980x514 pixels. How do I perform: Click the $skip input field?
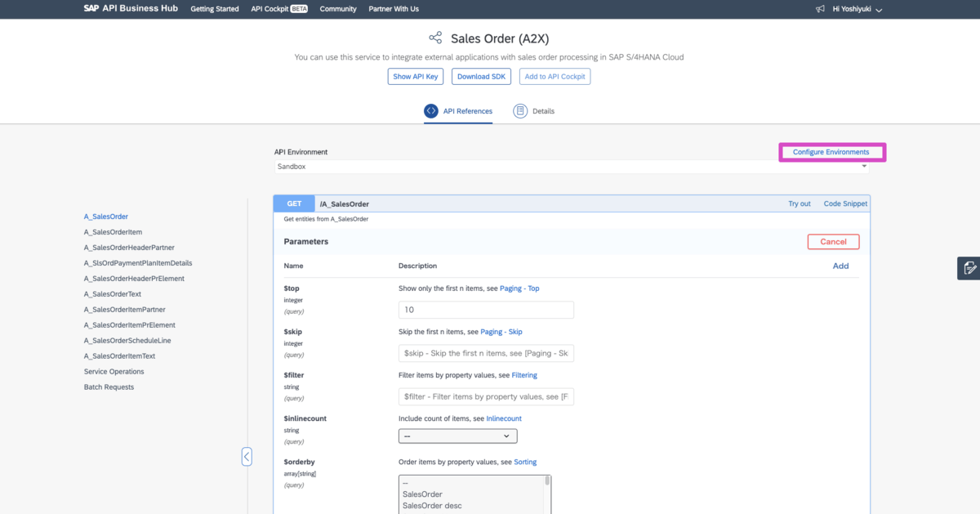(486, 353)
